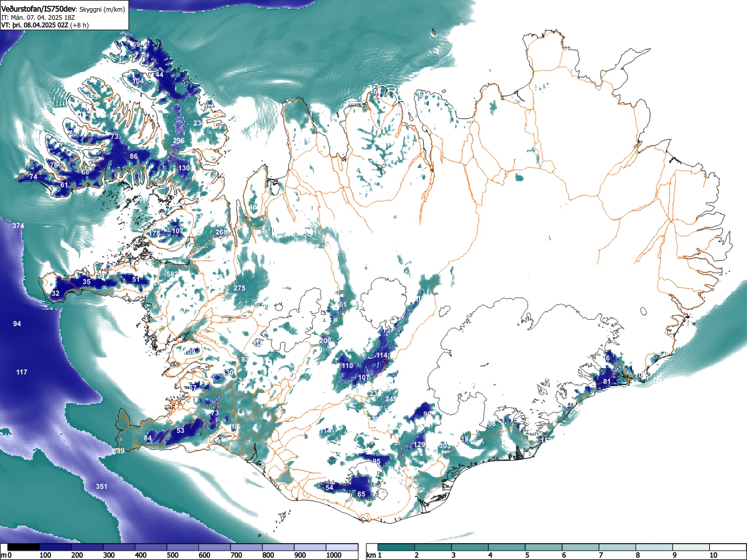Click visibility value 44 in northern Westfjords

[159, 75]
